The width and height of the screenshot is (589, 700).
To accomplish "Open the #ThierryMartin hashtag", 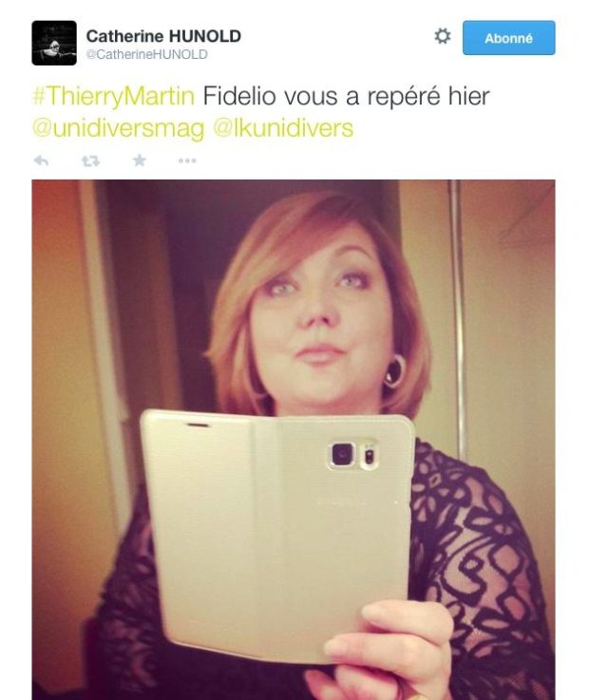I will 114,96.
